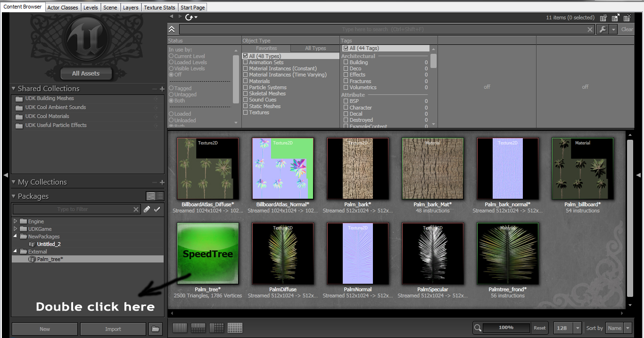Screen dimensions: 644x338
Task: Select the Loaded Levels radio button
Action: [x=172, y=62]
